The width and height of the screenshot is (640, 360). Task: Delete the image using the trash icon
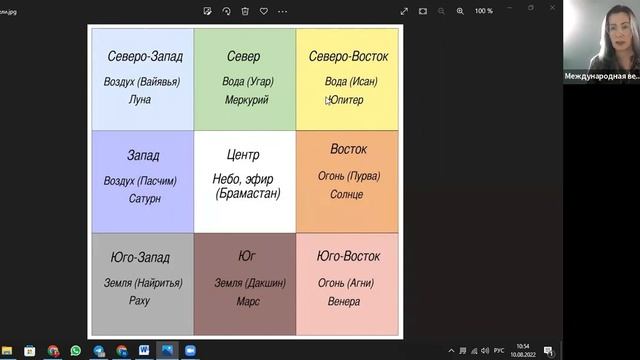[245, 11]
